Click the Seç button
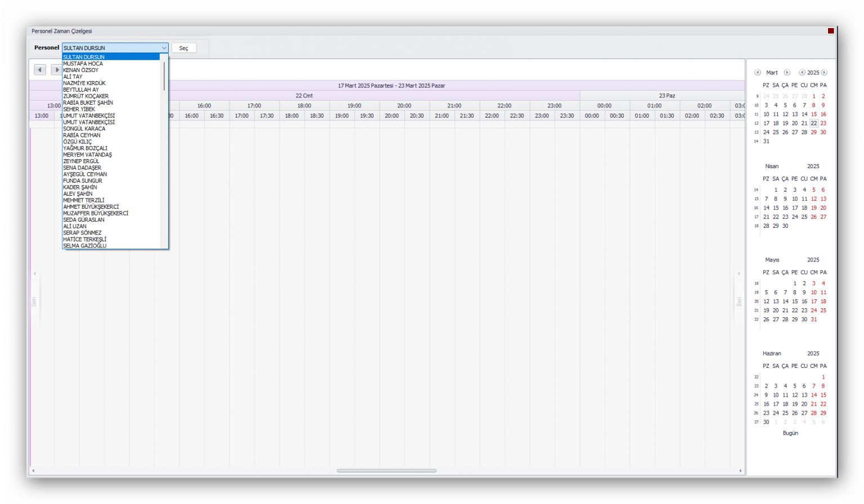The width and height of the screenshot is (864, 504). click(x=184, y=48)
